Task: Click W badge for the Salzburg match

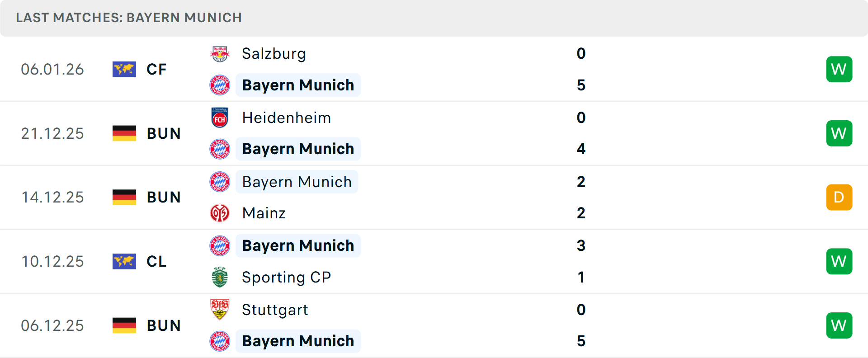Action: pos(839,69)
